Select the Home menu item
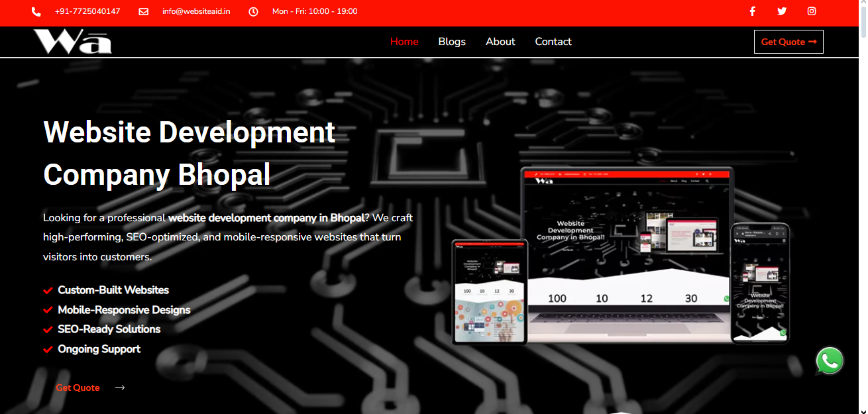Viewport: 868px width, 414px height. point(404,42)
